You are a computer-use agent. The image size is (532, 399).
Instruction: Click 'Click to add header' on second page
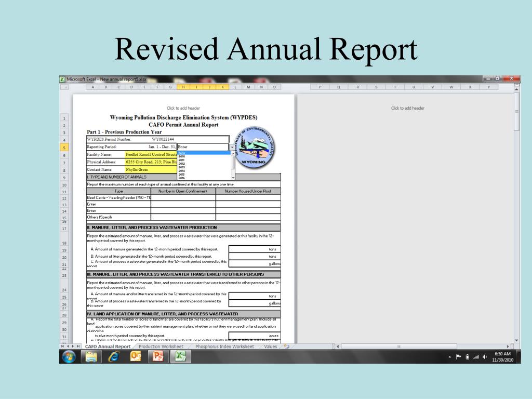[407, 108]
